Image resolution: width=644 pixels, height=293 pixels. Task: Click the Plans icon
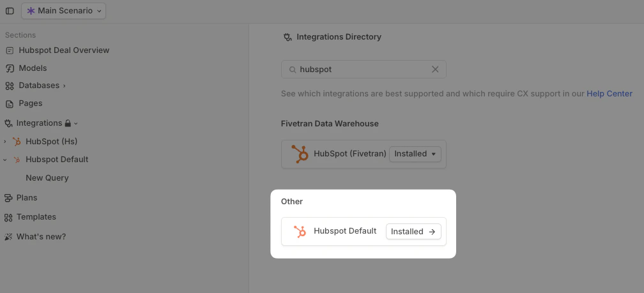[x=8, y=198]
